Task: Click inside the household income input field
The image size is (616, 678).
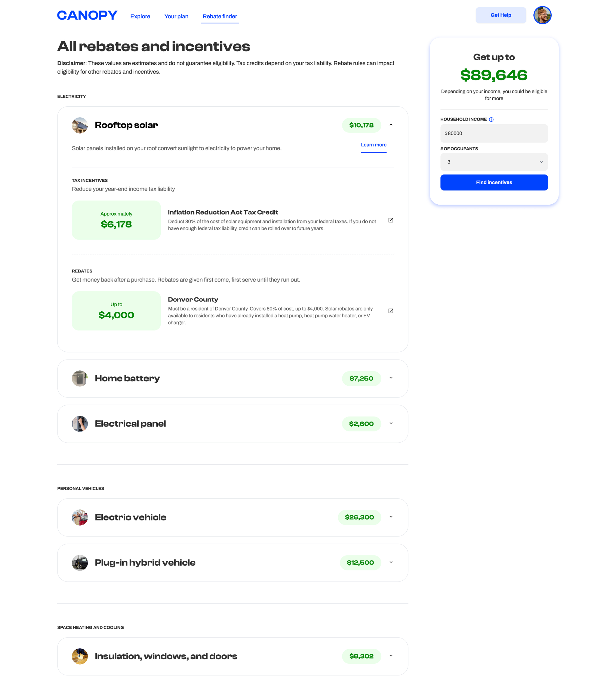Action: [x=494, y=133]
